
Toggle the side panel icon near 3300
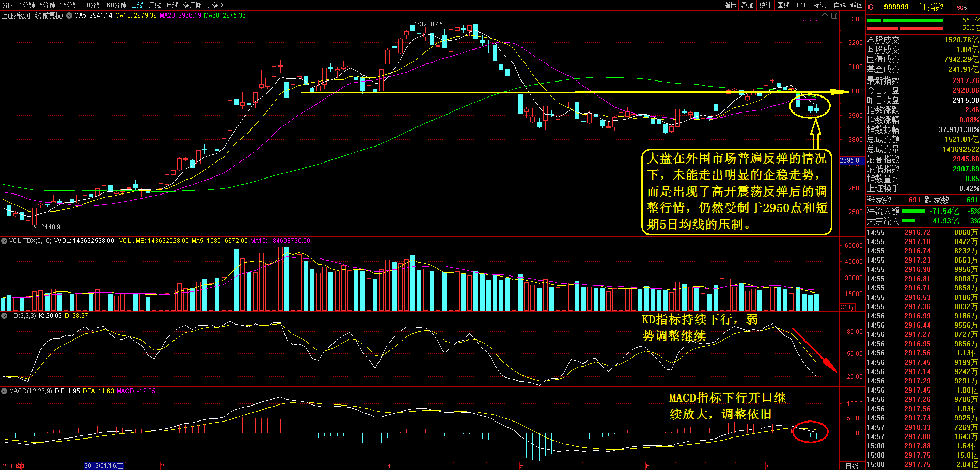click(x=834, y=16)
